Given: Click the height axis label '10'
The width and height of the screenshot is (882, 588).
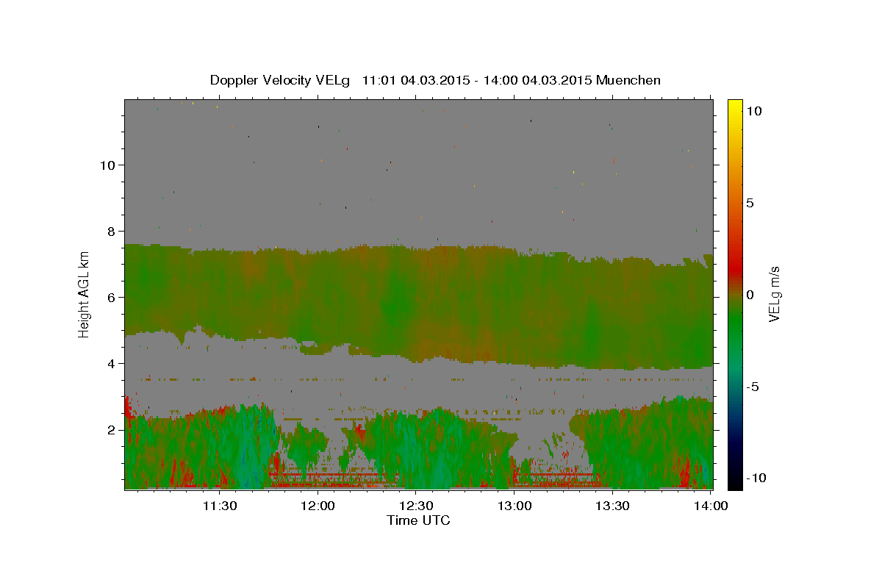Looking at the screenshot, I should pyautogui.click(x=107, y=165).
